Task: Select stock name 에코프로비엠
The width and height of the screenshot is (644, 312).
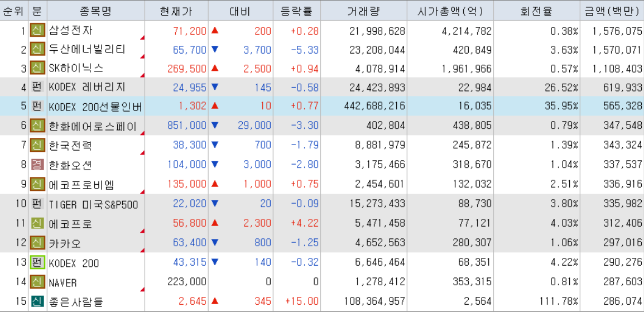Action: coord(81,184)
